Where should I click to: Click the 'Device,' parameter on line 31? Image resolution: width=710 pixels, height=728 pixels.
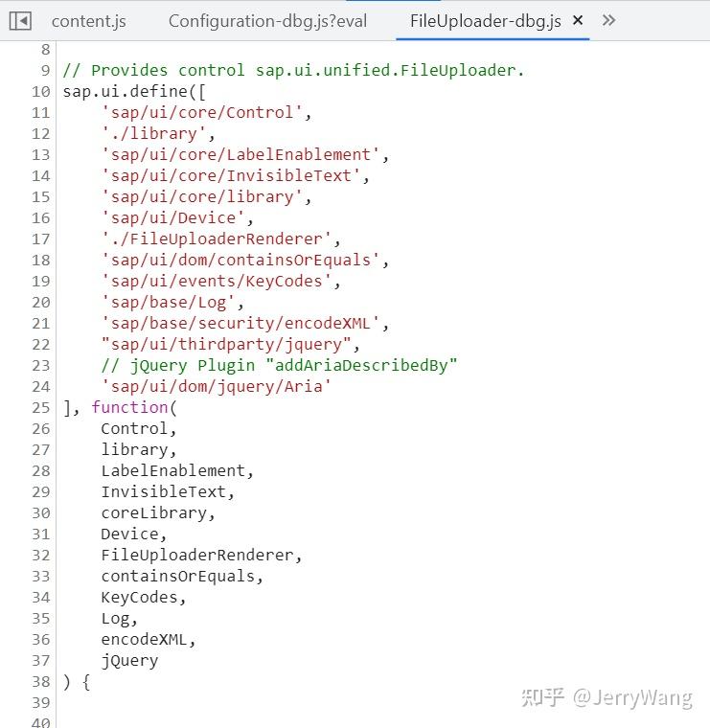tap(134, 534)
